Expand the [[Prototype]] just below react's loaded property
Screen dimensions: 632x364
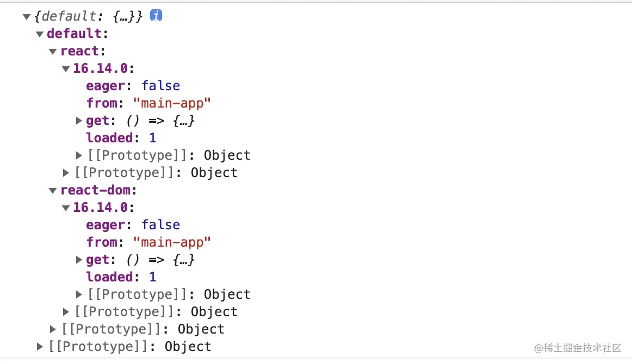(x=79, y=155)
